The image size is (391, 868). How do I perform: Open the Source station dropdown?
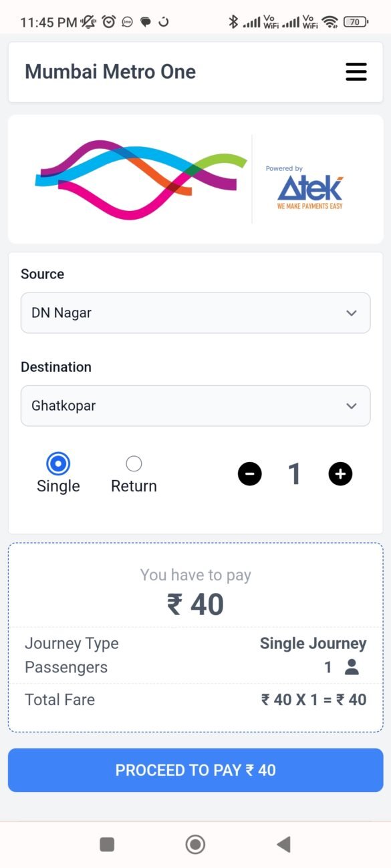tap(195, 312)
